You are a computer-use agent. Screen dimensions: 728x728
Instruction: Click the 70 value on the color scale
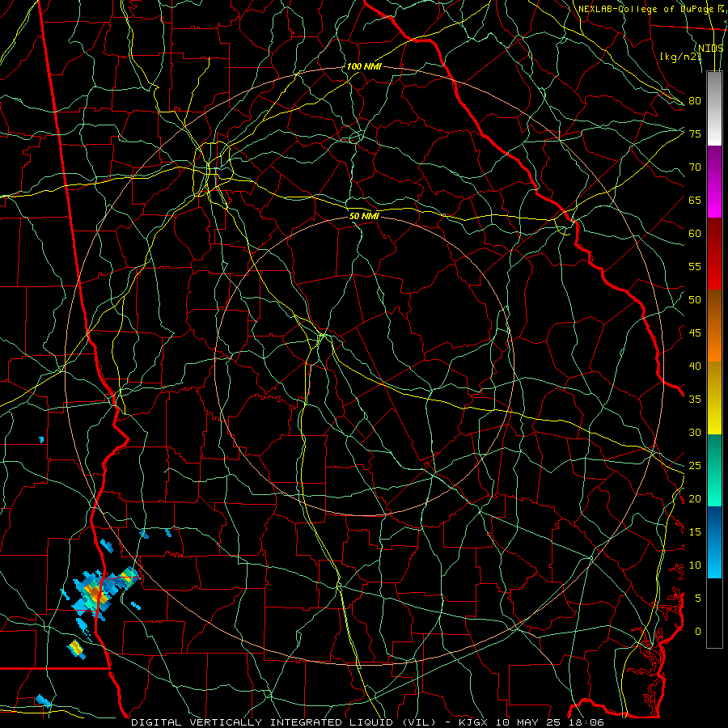[695, 167]
